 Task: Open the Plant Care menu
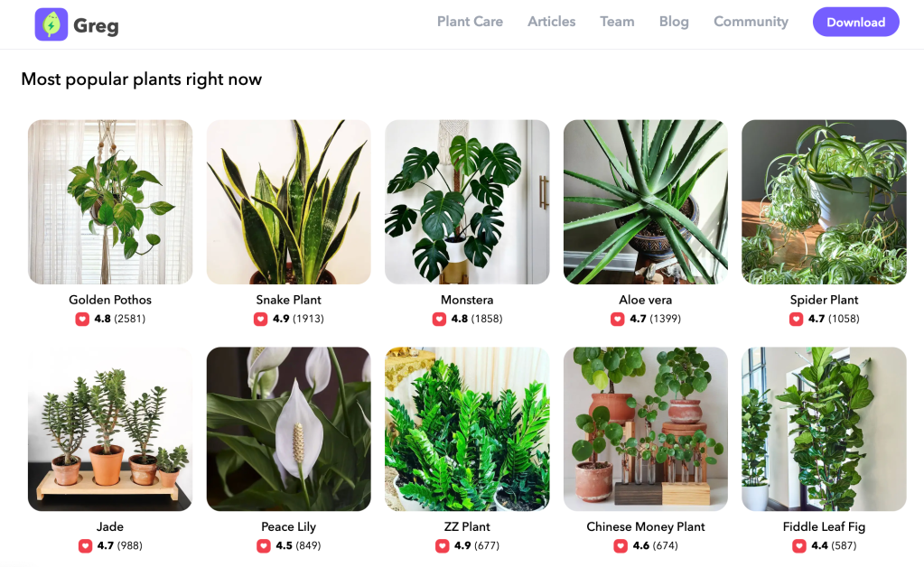[470, 22]
